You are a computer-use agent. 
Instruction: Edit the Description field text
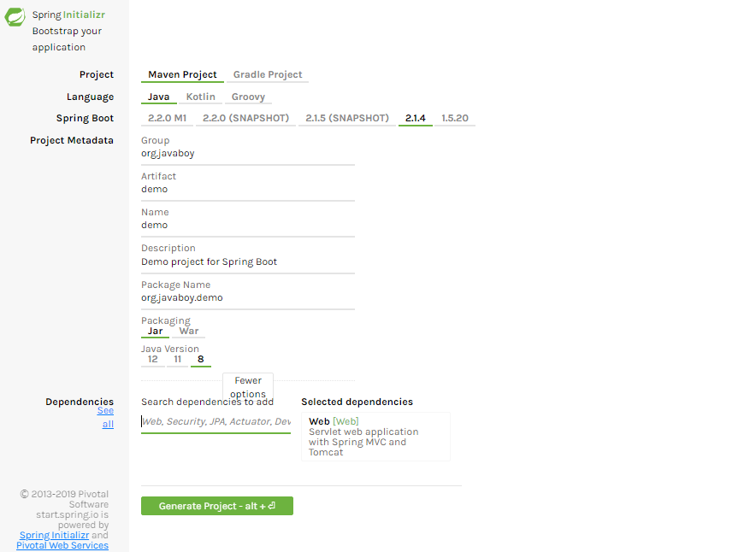(248, 262)
